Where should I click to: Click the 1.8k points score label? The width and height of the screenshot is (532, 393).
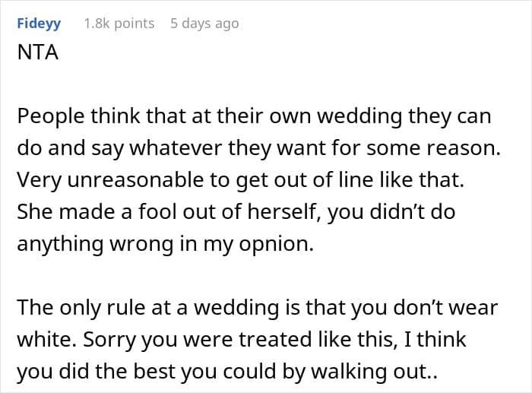[119, 24]
